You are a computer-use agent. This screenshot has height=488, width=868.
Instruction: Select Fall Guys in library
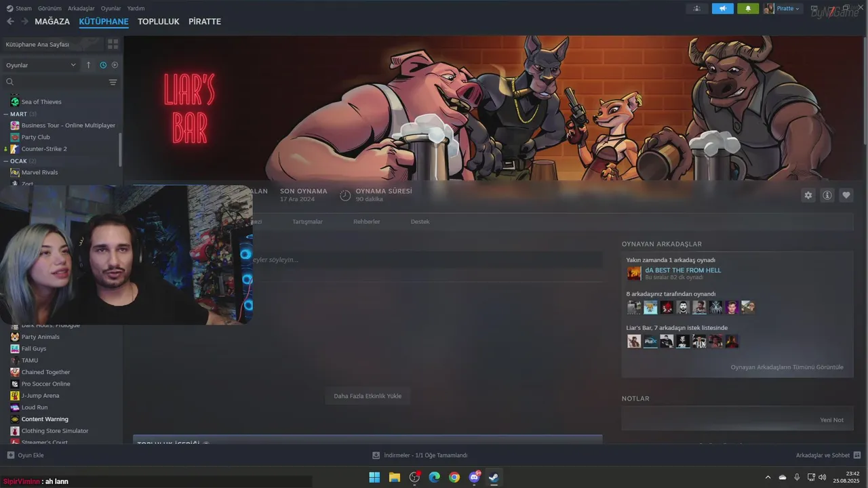coord(34,348)
